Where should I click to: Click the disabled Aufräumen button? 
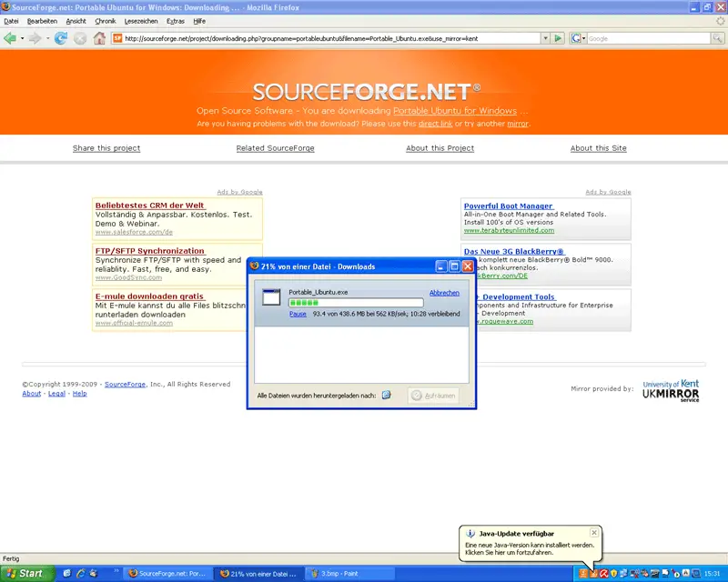pos(433,396)
